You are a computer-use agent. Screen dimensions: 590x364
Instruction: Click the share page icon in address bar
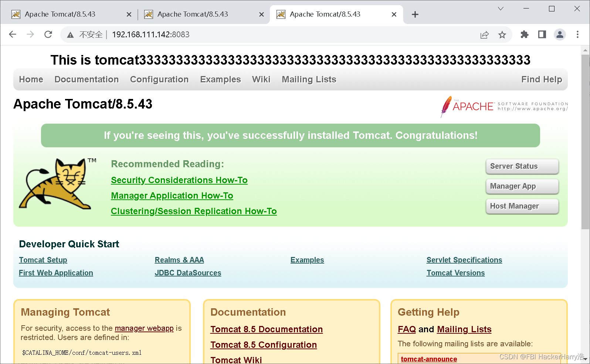[x=484, y=35]
